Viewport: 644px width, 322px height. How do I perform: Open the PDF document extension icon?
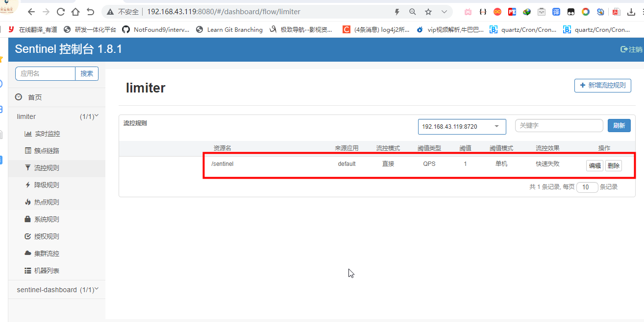pos(616,12)
